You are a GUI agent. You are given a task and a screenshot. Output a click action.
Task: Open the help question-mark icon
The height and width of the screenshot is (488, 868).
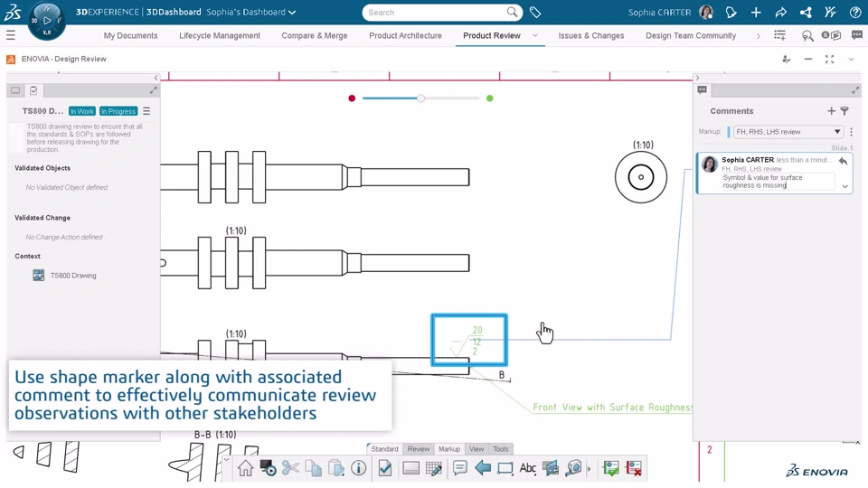854,12
